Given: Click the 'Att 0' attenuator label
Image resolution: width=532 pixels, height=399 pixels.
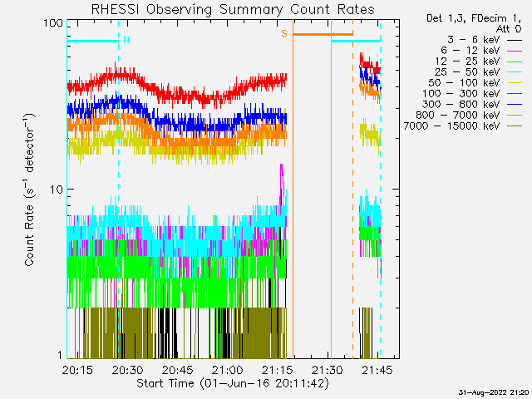Looking at the screenshot, I should [x=509, y=29].
